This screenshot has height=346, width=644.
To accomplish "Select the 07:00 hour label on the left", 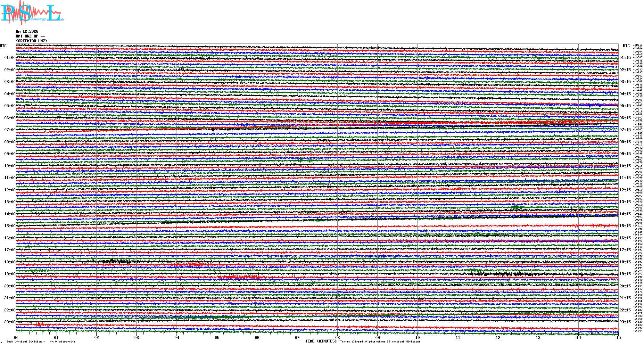I will pyautogui.click(x=10, y=130).
